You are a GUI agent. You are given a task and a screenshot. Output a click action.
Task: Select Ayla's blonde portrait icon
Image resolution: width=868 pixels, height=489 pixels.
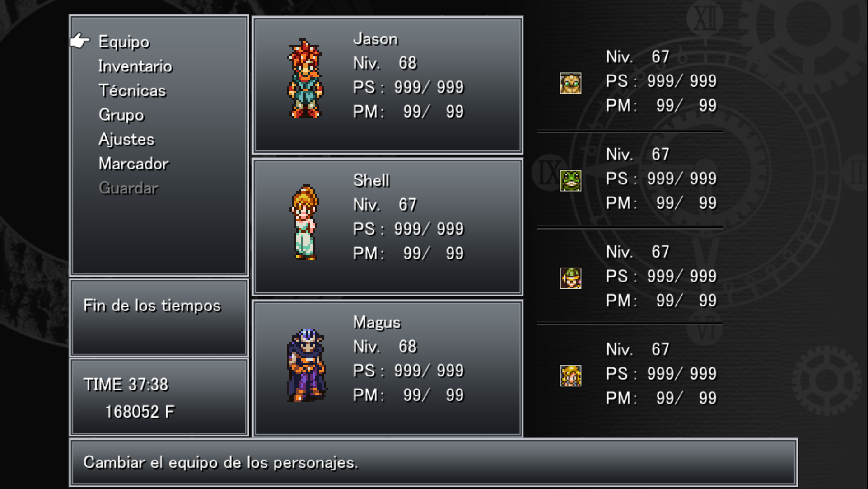point(570,376)
